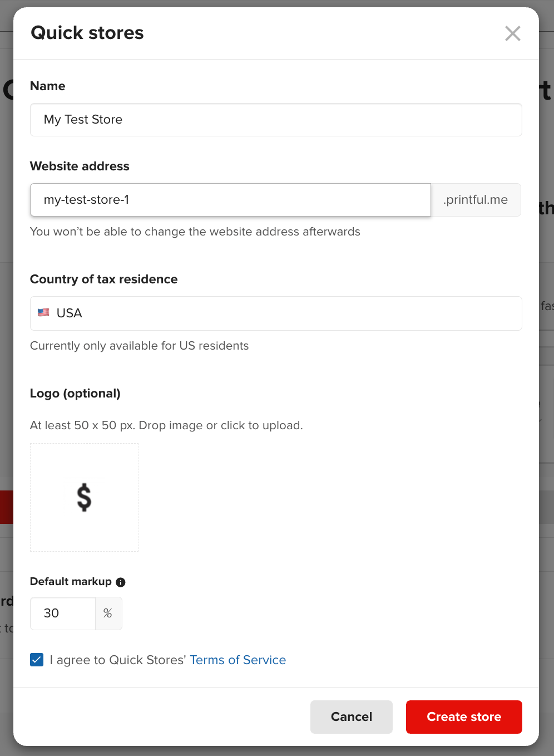Click the info icon beside Default markup
Viewport: 554px width, 756px height.
coord(120,582)
